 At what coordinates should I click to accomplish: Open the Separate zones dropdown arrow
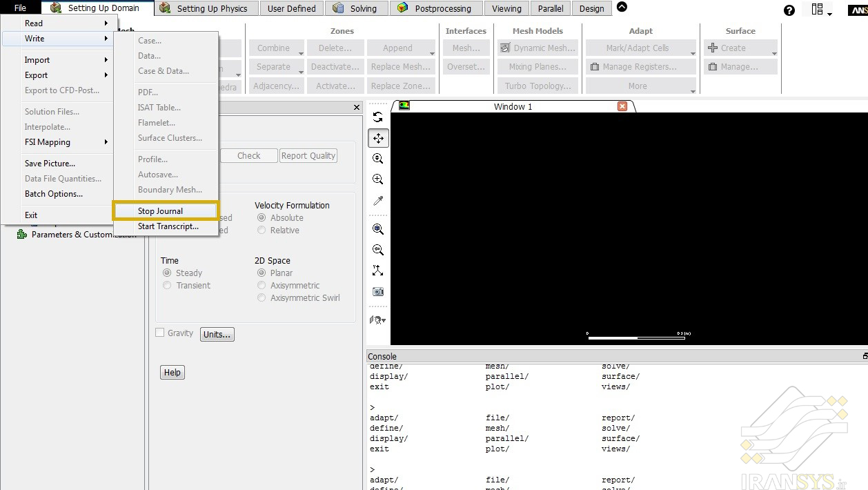[302, 72]
